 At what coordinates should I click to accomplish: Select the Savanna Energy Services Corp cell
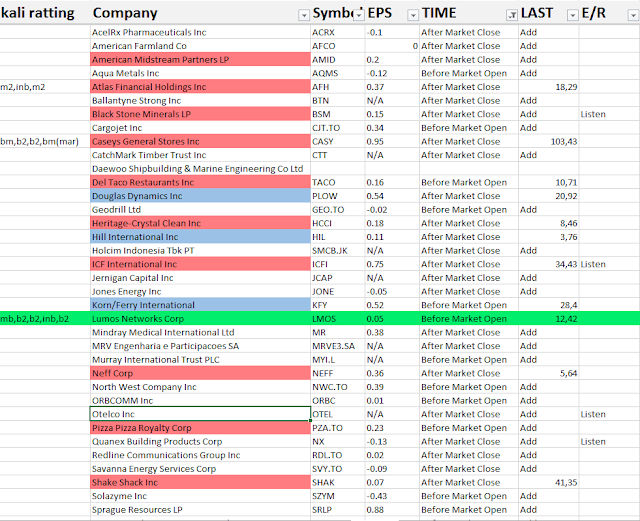(200, 469)
